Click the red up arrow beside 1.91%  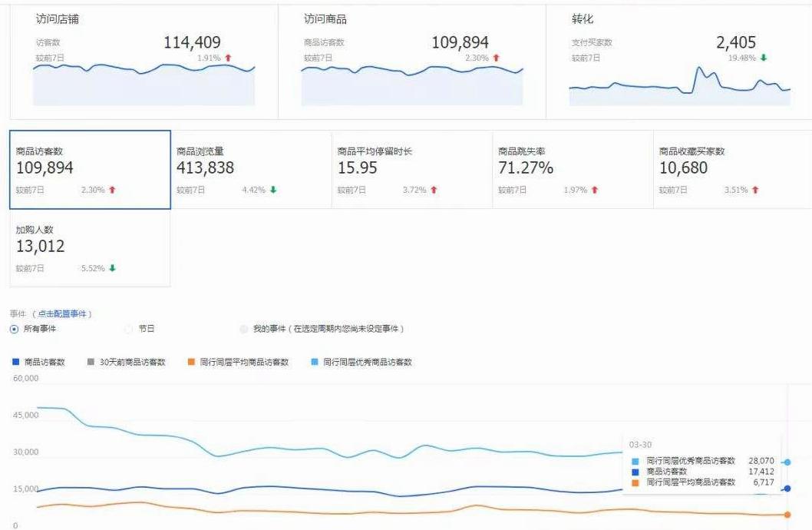click(229, 58)
